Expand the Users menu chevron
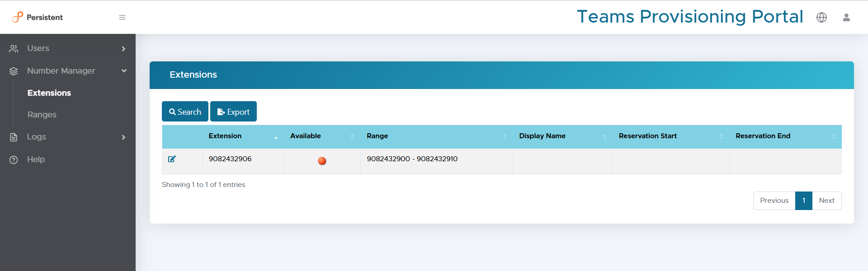Viewport: 868px width, 271px height. point(123,48)
